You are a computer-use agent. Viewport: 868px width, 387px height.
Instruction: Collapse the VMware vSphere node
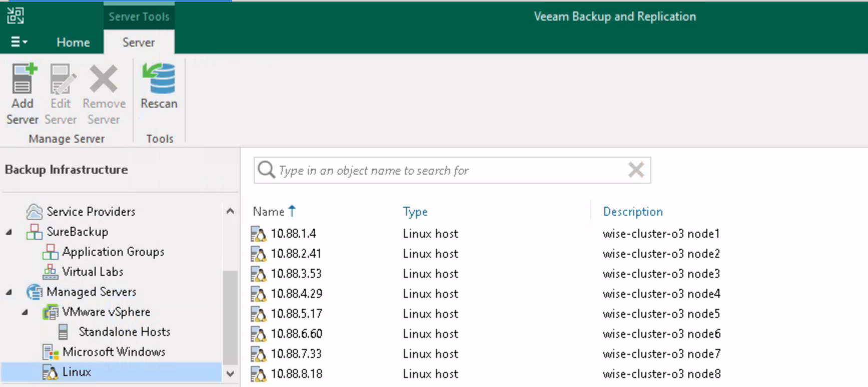25,312
